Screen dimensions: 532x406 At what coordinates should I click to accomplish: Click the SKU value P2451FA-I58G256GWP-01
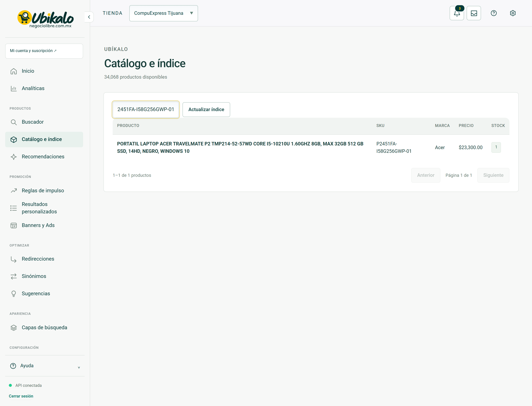point(394,147)
